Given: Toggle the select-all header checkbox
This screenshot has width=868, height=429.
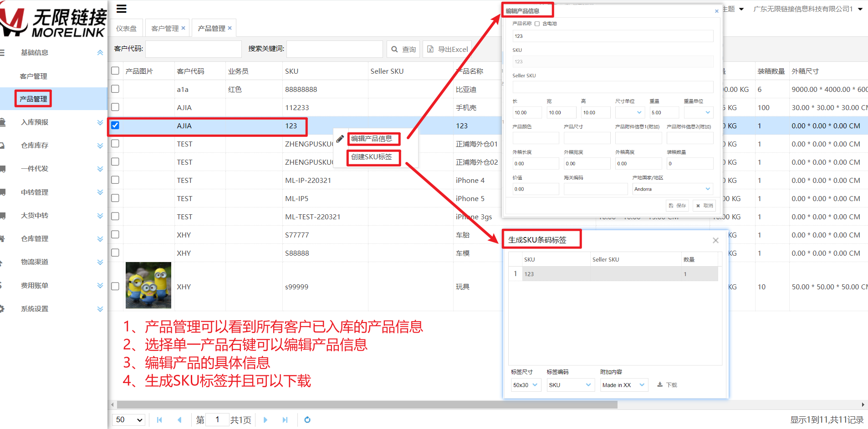Looking at the screenshot, I should (115, 71).
